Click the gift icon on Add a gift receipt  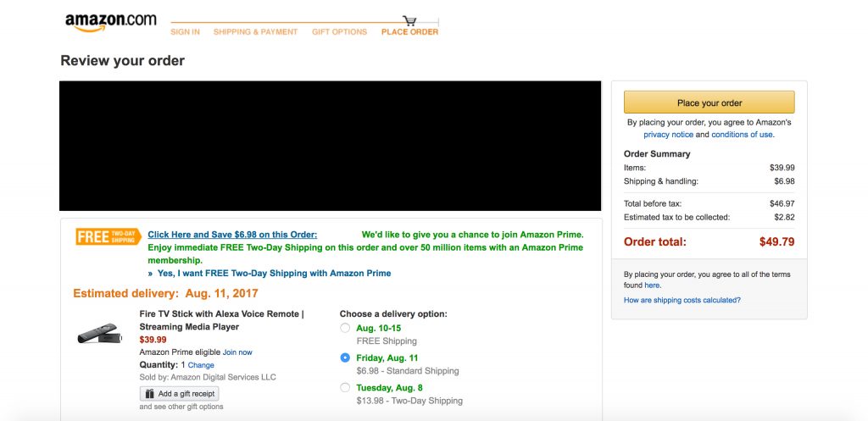[150, 394]
